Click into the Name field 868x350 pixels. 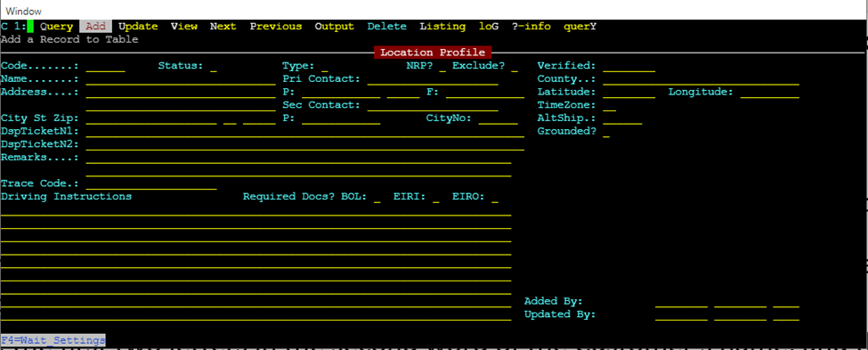pos(181,79)
